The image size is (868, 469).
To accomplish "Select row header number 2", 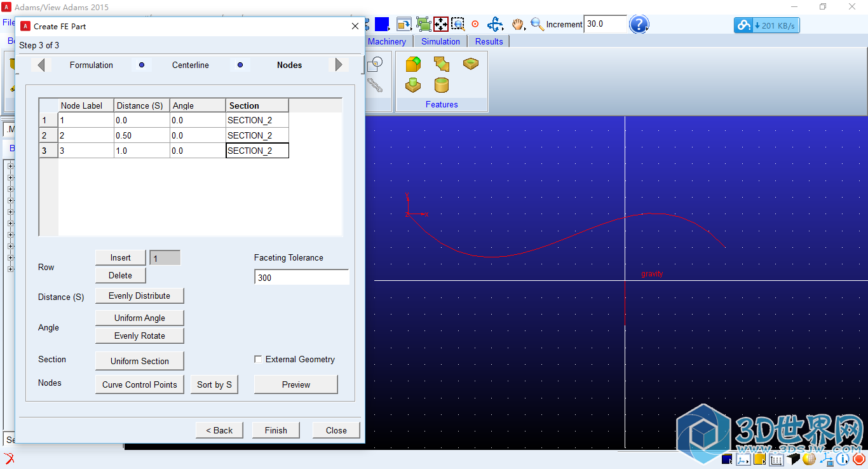I will pos(48,135).
